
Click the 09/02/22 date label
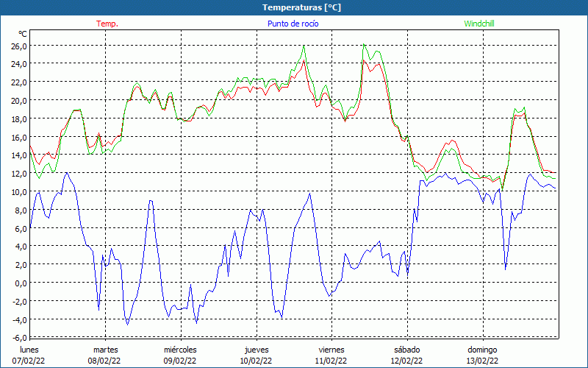(180, 361)
